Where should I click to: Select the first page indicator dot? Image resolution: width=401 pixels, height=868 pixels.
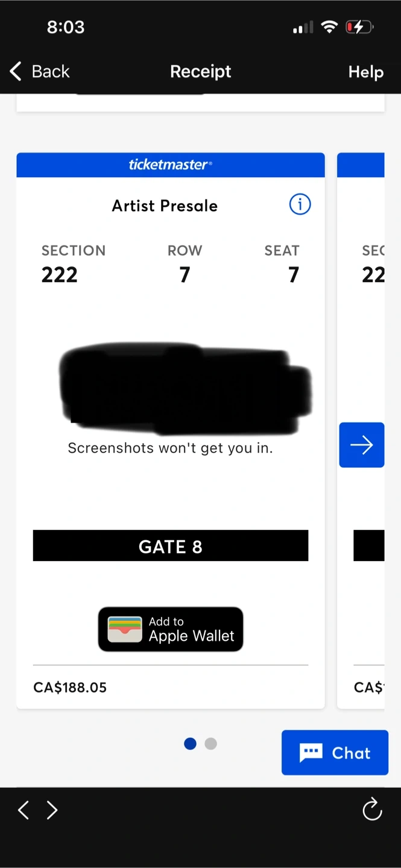click(x=190, y=743)
